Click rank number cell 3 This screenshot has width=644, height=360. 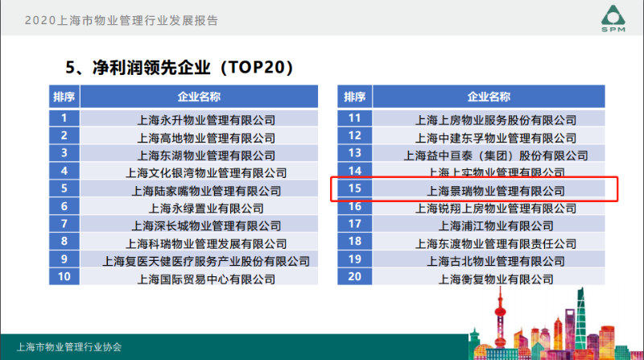pyautogui.click(x=64, y=153)
